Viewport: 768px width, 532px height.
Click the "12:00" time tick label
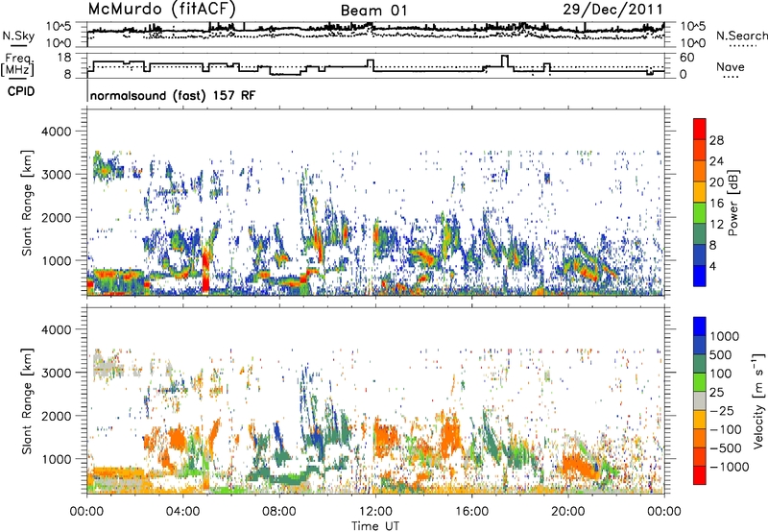point(375,512)
